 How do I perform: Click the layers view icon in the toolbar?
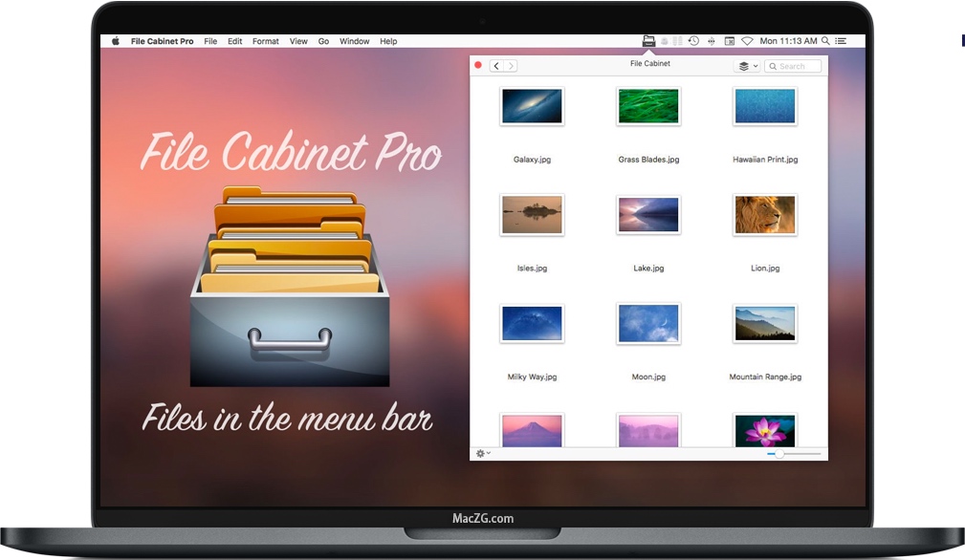[744, 66]
